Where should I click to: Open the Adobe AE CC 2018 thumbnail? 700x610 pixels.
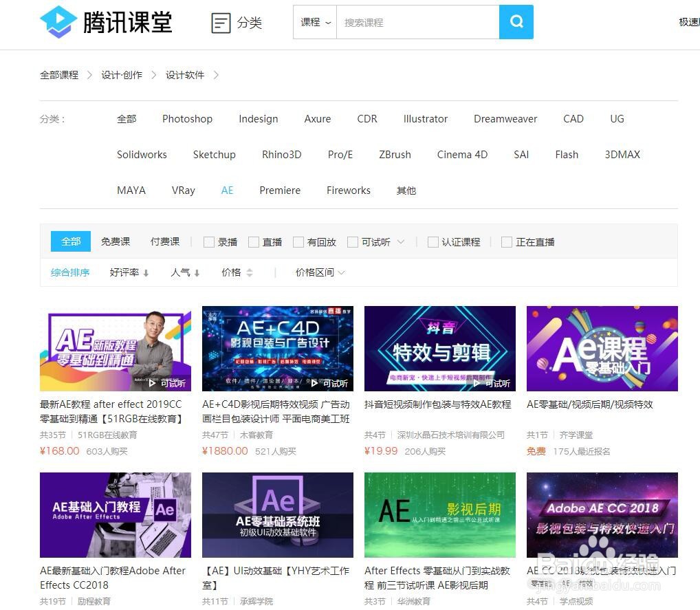point(602,515)
